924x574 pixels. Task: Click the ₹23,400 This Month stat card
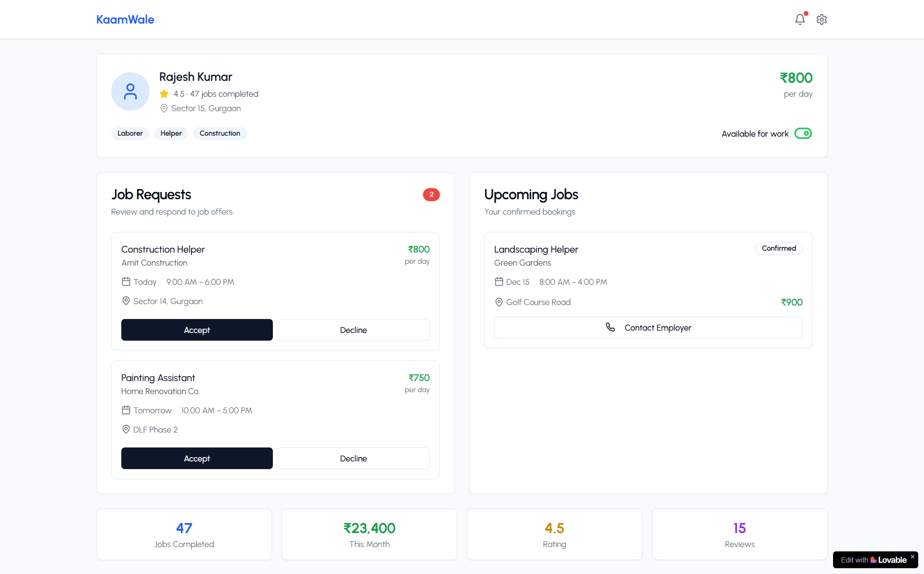click(369, 534)
